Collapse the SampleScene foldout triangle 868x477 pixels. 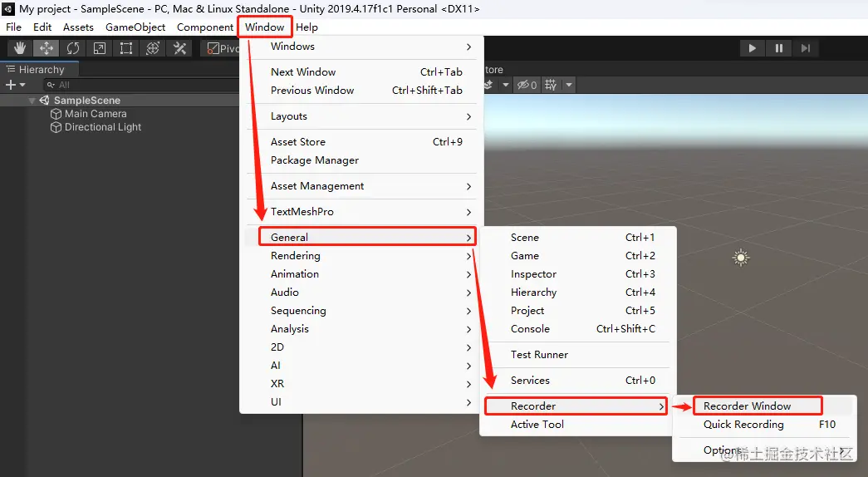coord(32,101)
